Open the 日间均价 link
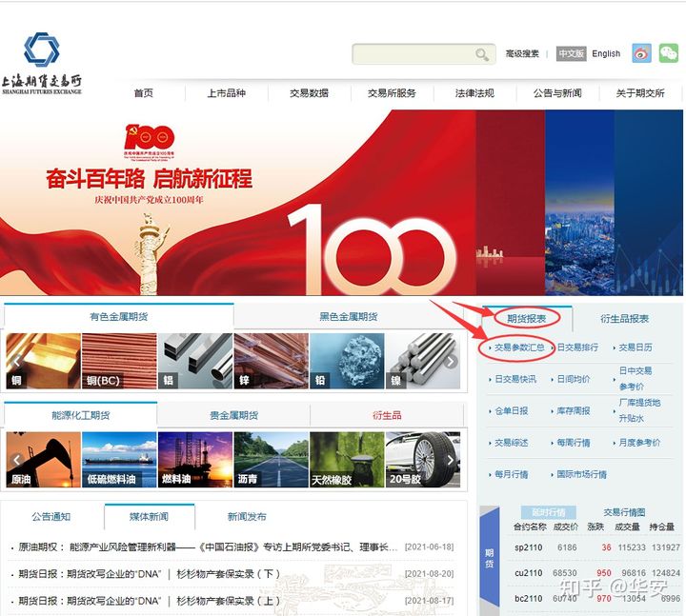 (574, 379)
